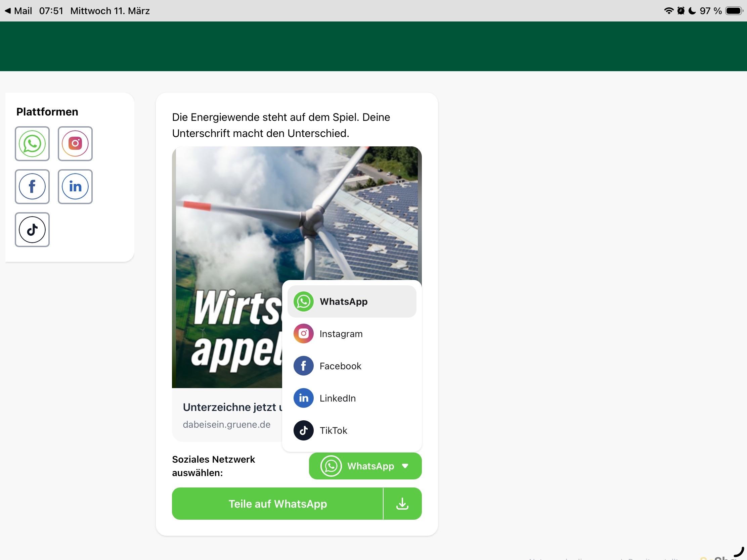This screenshot has width=747, height=560.
Task: Open the social network selector dropdown
Action: (x=365, y=466)
